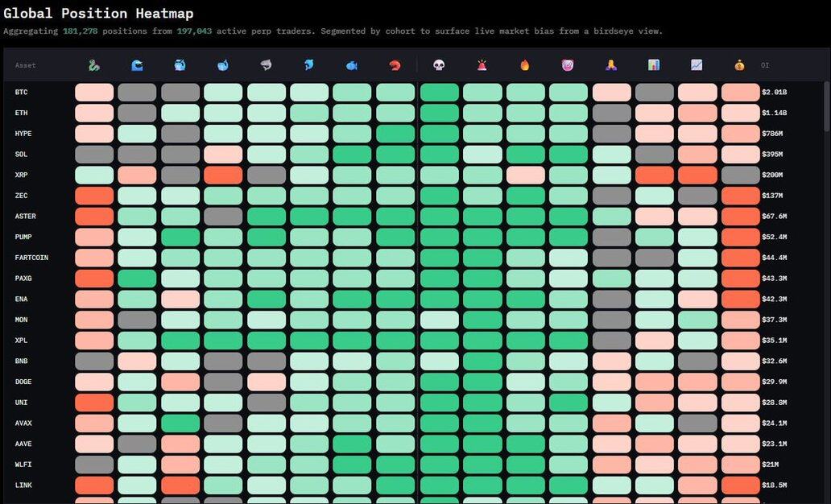The image size is (831, 504).
Task: Click the green dragon cohort icon
Action: coord(94,65)
